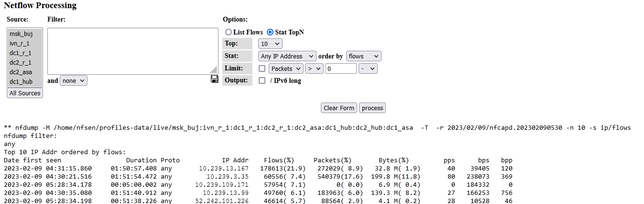Open IP address 10.239.3.35 link

point(228,176)
